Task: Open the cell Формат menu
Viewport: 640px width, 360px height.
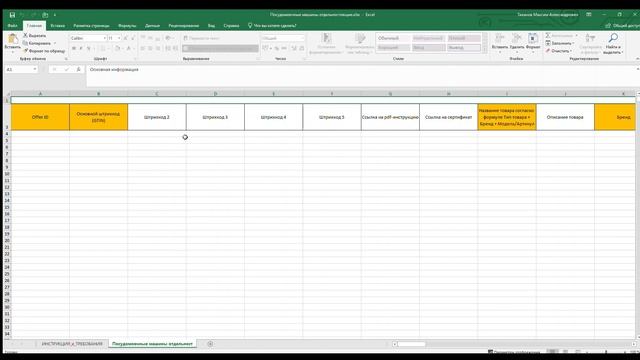Action: (533, 43)
